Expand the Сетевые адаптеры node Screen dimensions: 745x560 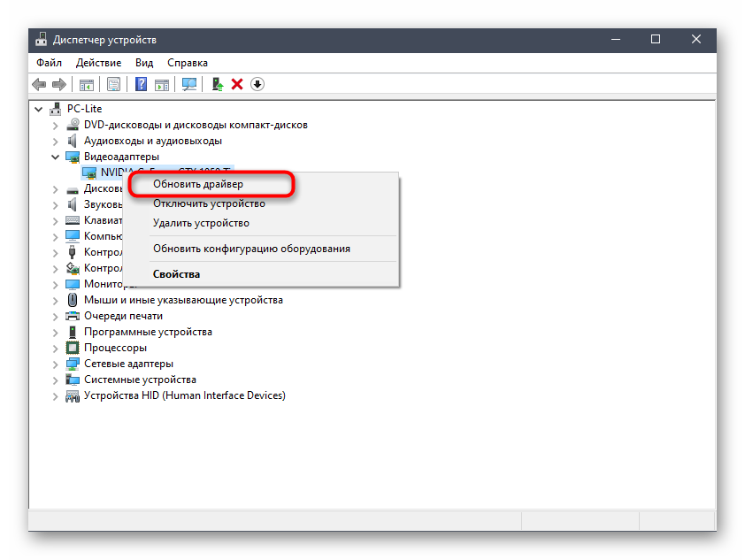coord(56,364)
